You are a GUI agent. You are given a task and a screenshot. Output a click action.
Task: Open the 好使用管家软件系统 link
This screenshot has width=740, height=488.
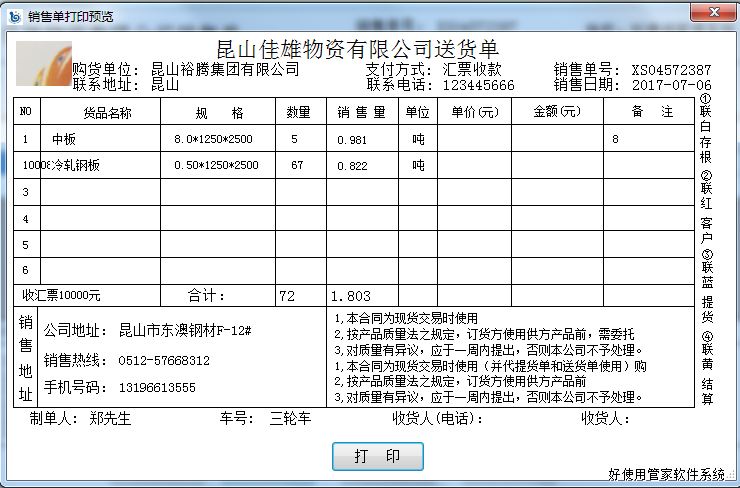[x=667, y=474]
